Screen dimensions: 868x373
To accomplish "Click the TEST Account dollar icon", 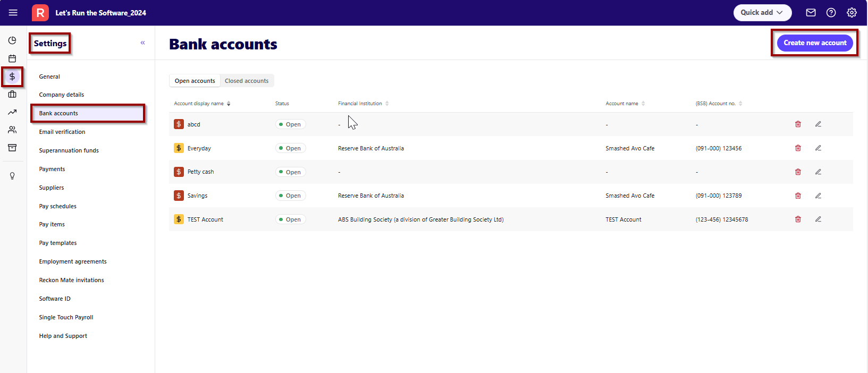I will coord(179,219).
